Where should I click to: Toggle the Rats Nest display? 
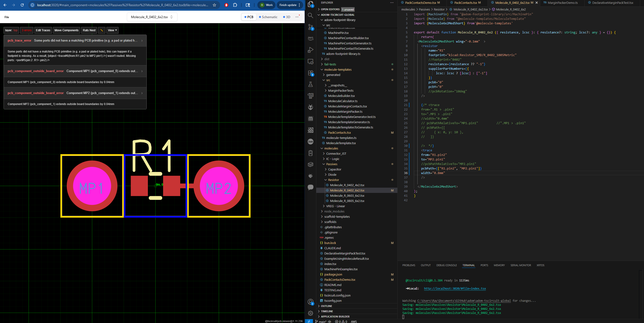tap(89, 30)
